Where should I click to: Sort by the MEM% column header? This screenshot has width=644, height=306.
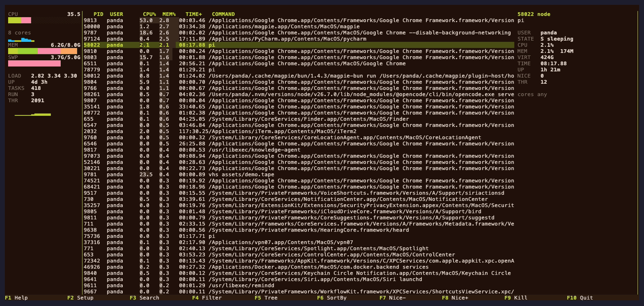coord(169,14)
